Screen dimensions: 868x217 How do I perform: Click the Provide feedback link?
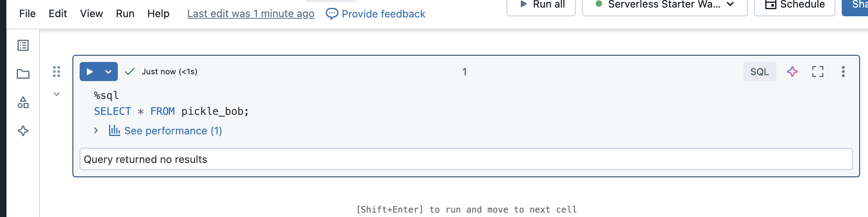coord(375,14)
